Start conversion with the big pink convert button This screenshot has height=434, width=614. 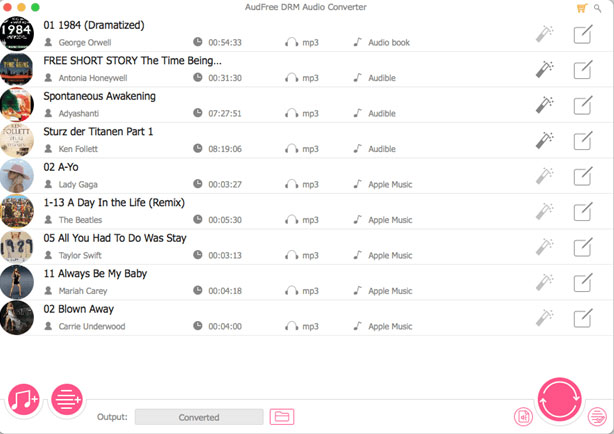tap(559, 399)
